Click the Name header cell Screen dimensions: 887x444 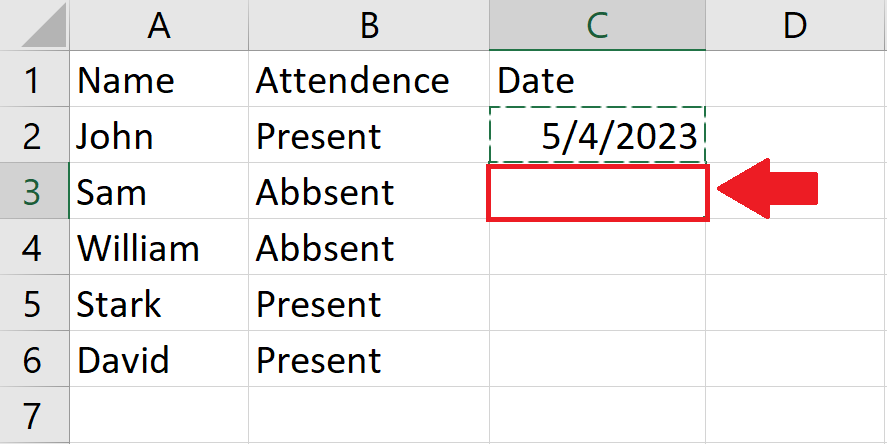(159, 79)
